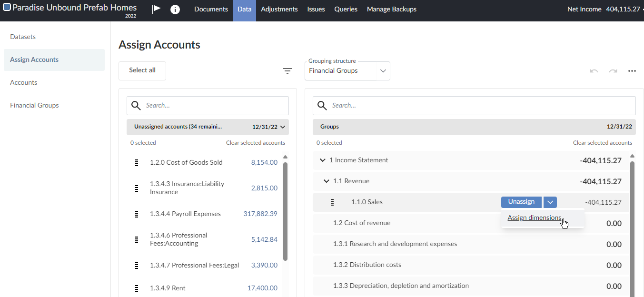644x297 pixels.
Task: Click the undo arrow icon
Action: tap(594, 71)
